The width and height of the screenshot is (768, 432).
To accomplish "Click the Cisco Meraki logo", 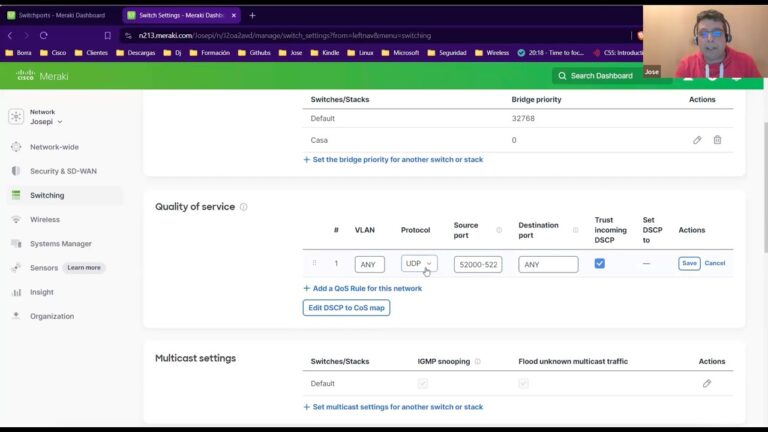I will [x=42, y=76].
